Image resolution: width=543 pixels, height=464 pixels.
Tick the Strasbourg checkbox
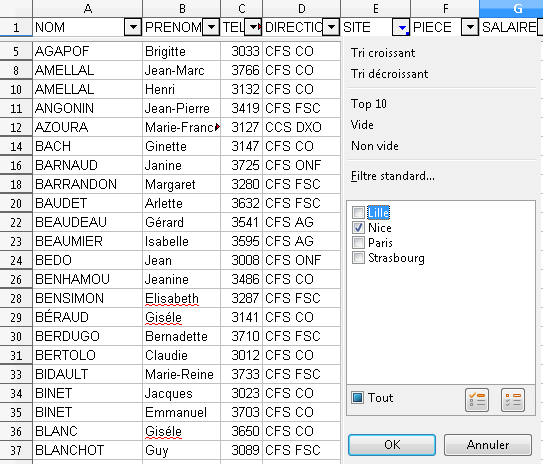coord(358,258)
